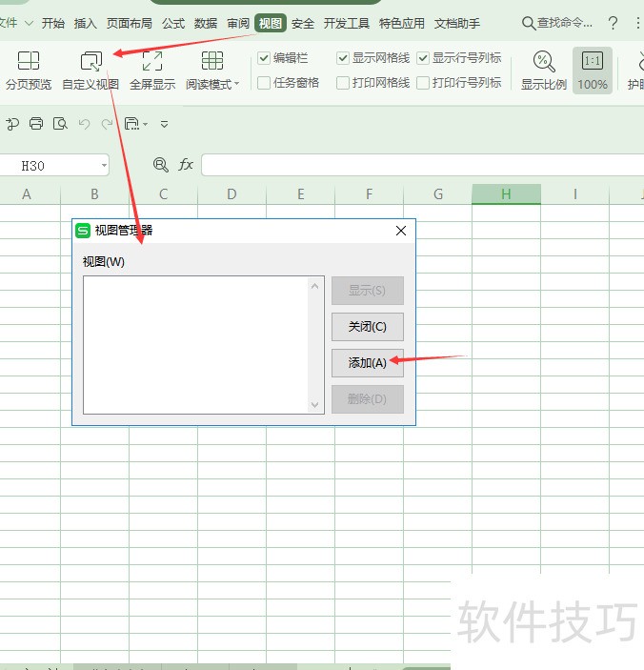Open Custom Views (自定义视图)
The image size is (644, 670).
tap(91, 71)
